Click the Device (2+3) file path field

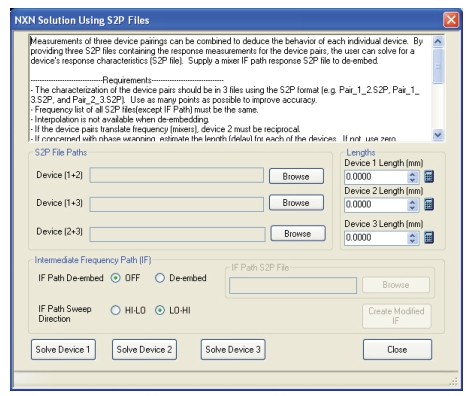pos(178,234)
